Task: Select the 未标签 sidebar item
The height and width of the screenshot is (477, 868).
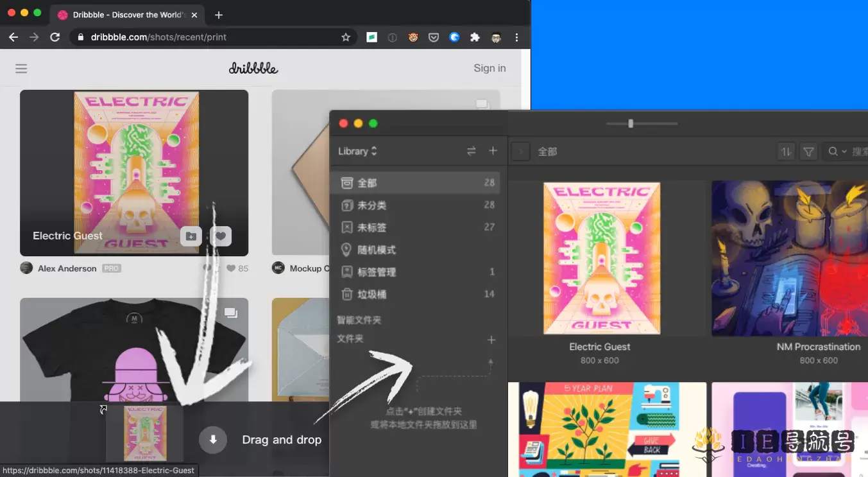Action: coord(415,227)
